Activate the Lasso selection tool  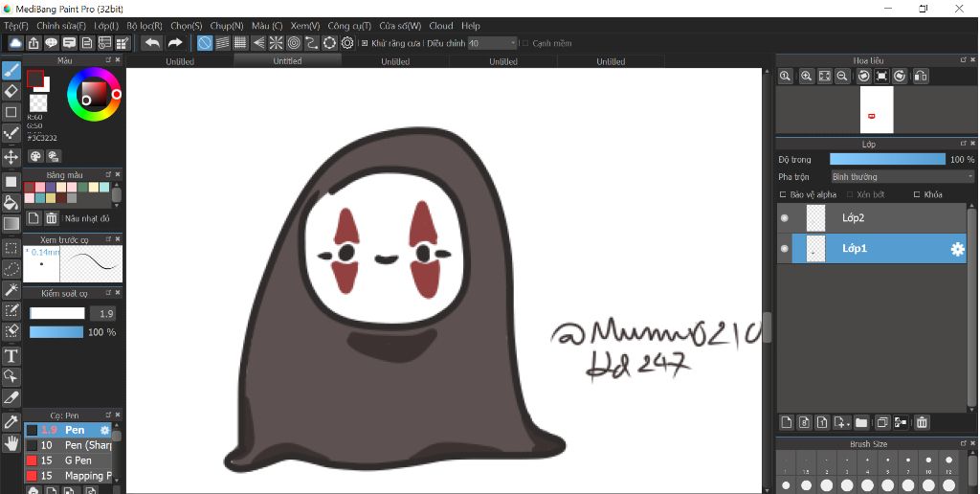11,269
